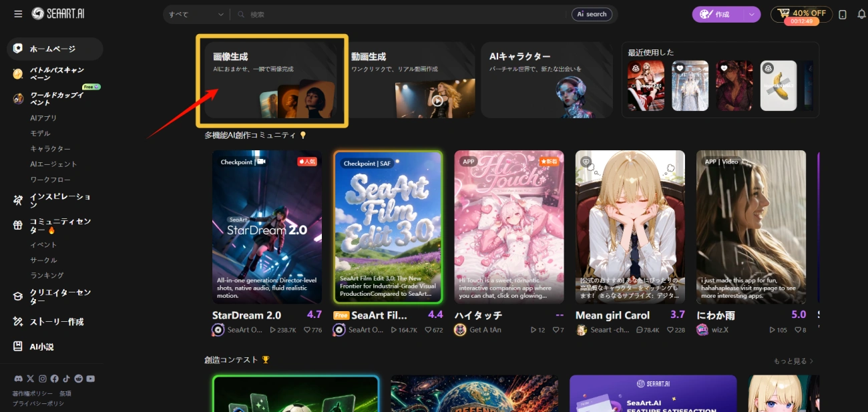Viewport: 868px width, 412px height.
Task: Open the SeaArt.AI Feature Satisfaction contest banner
Action: point(653,393)
